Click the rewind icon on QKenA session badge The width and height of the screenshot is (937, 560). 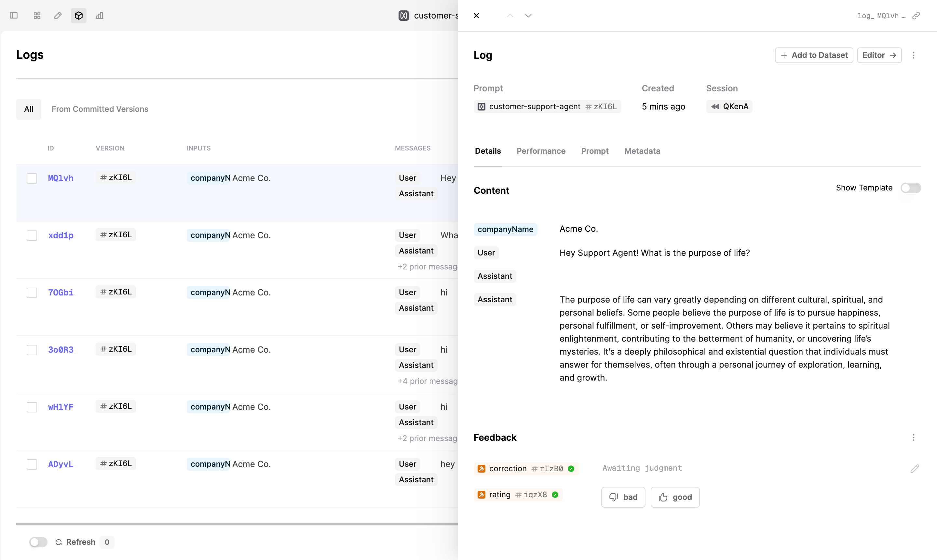[716, 106]
